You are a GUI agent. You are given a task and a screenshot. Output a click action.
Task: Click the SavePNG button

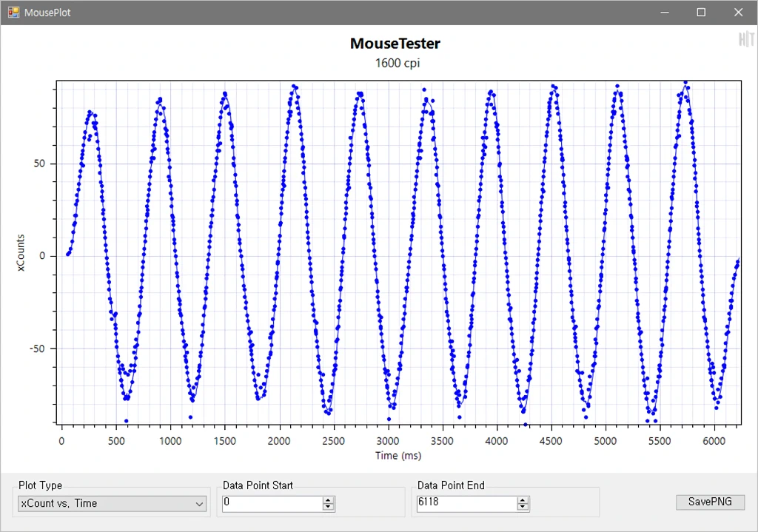point(710,502)
